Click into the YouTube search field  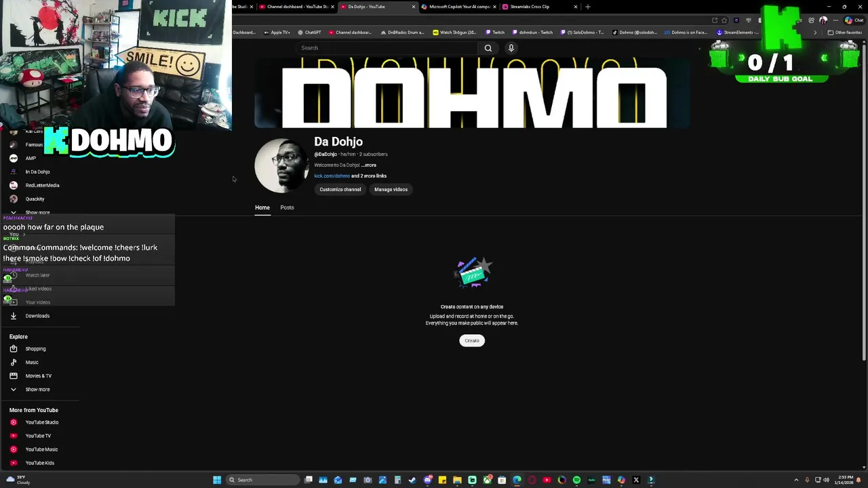[x=387, y=48]
